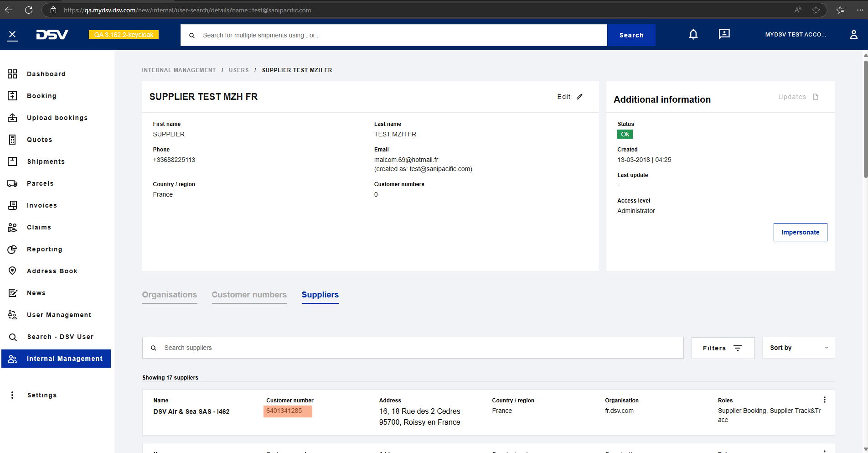This screenshot has width=868, height=453.
Task: Click the pencil Edit icon for user
Action: [x=579, y=97]
